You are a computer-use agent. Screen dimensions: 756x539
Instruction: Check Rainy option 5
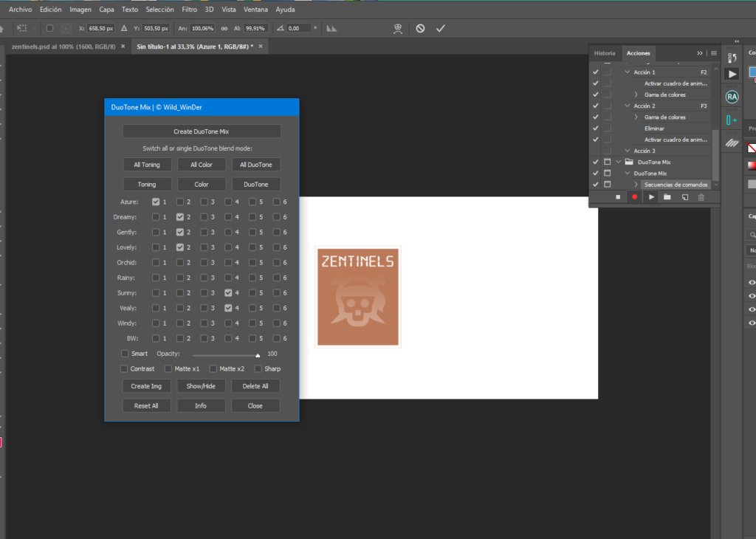coord(252,278)
